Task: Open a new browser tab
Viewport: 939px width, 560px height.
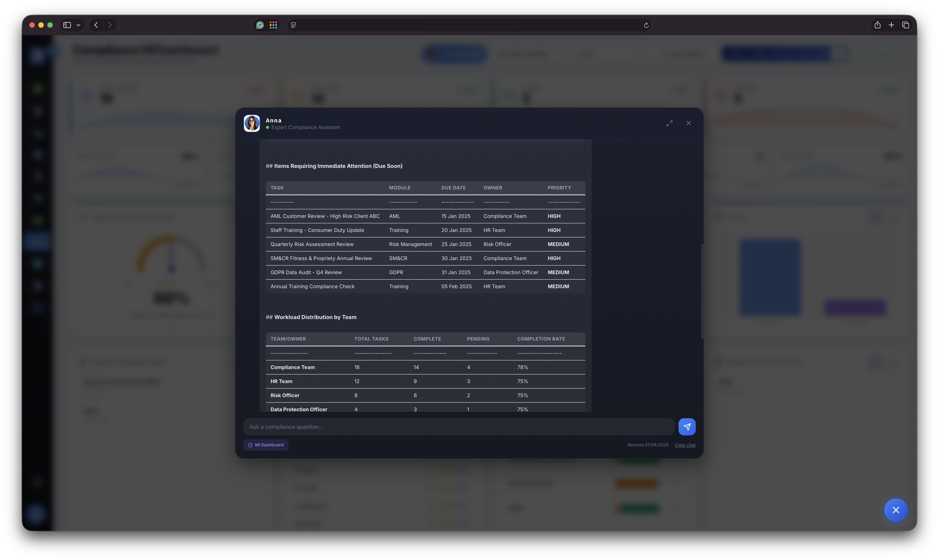Action: tap(891, 25)
